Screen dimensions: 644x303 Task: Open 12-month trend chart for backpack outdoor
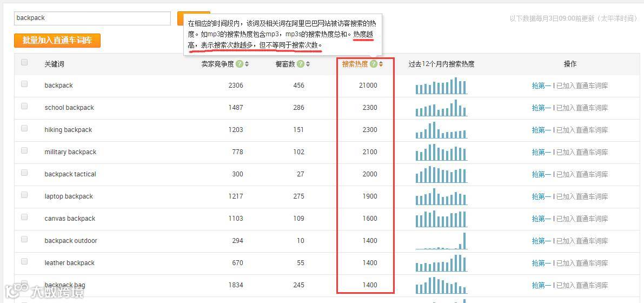point(442,241)
